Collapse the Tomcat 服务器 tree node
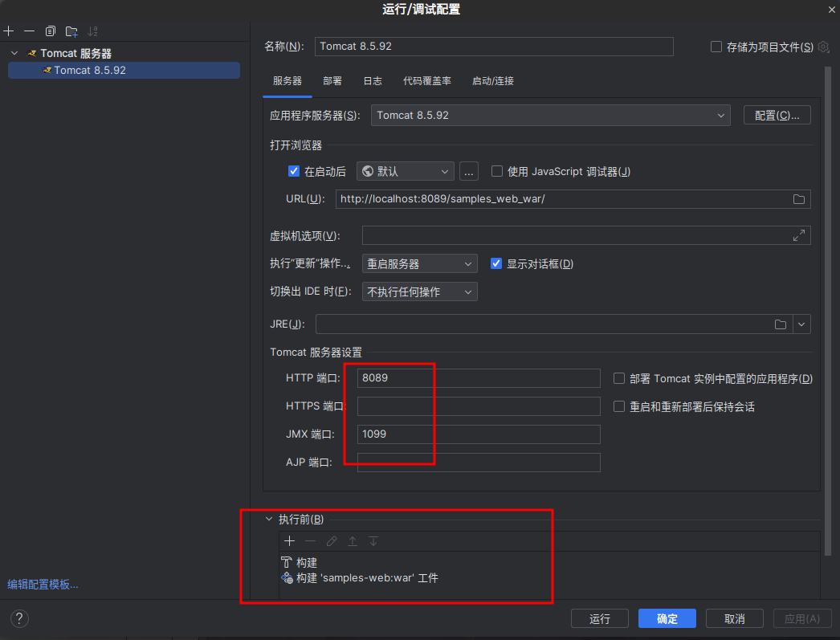The height and width of the screenshot is (640, 840). point(15,53)
